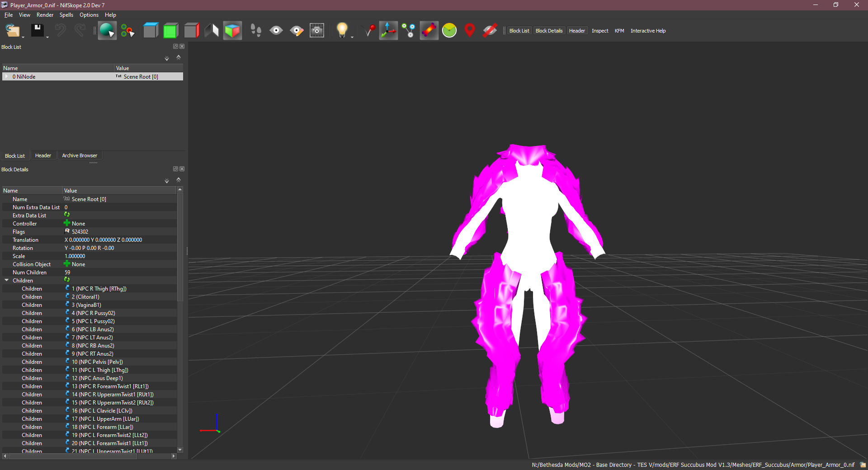Viewport: 868px width, 470px height.
Task: Click the Undo arrow icon
Action: coord(60,31)
